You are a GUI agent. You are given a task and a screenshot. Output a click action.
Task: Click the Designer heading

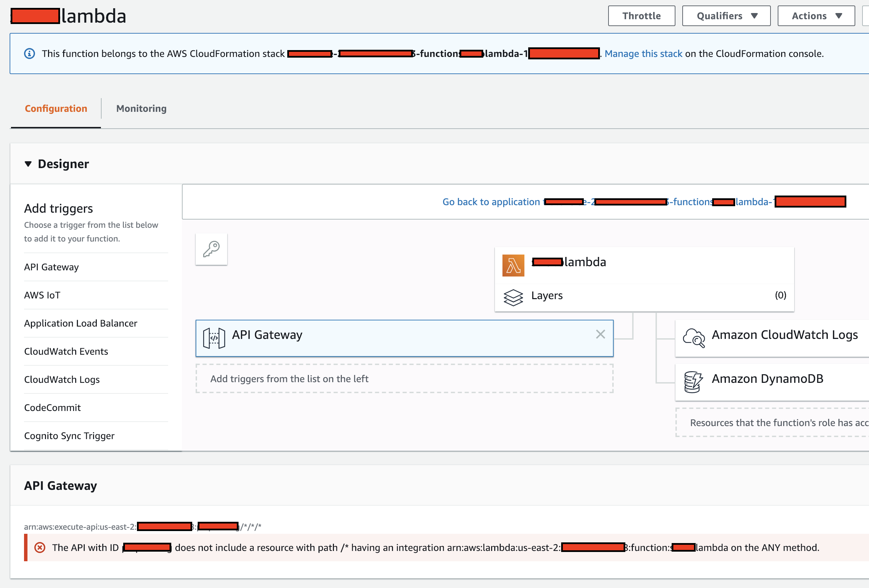point(63,164)
